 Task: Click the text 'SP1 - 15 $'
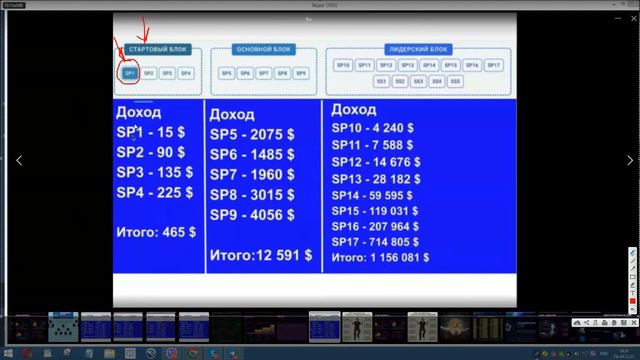pyautogui.click(x=151, y=132)
